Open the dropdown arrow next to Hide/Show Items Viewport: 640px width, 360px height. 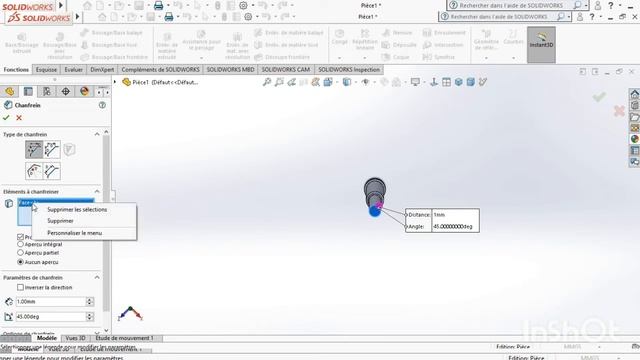click(x=374, y=82)
